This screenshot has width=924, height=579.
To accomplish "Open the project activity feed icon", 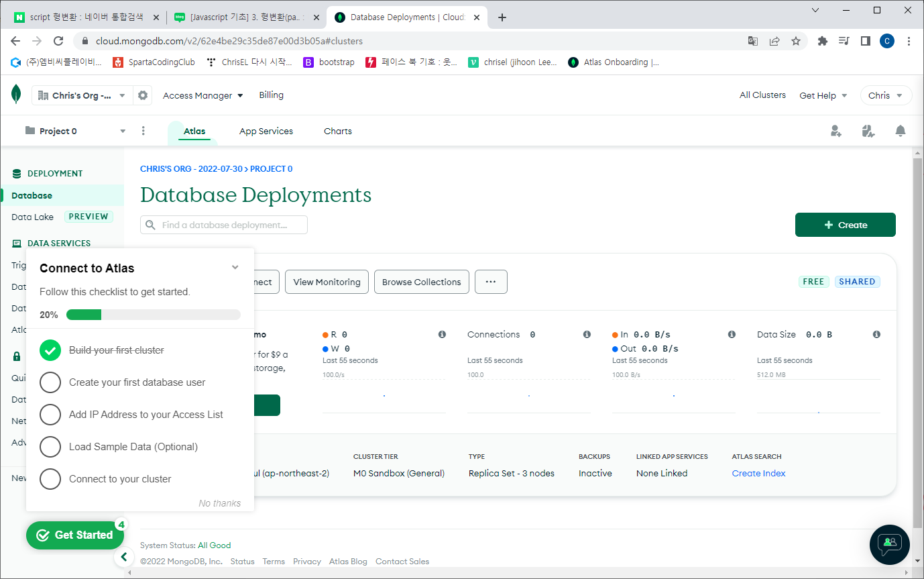I will pos(868,131).
